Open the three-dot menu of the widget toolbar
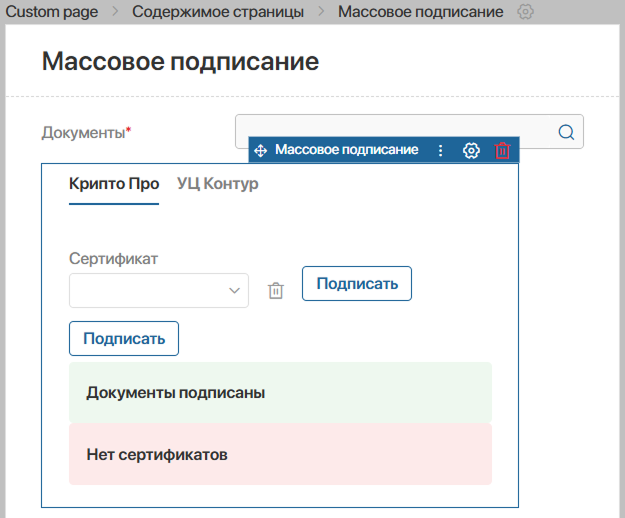The height and width of the screenshot is (518, 625). 440,150
